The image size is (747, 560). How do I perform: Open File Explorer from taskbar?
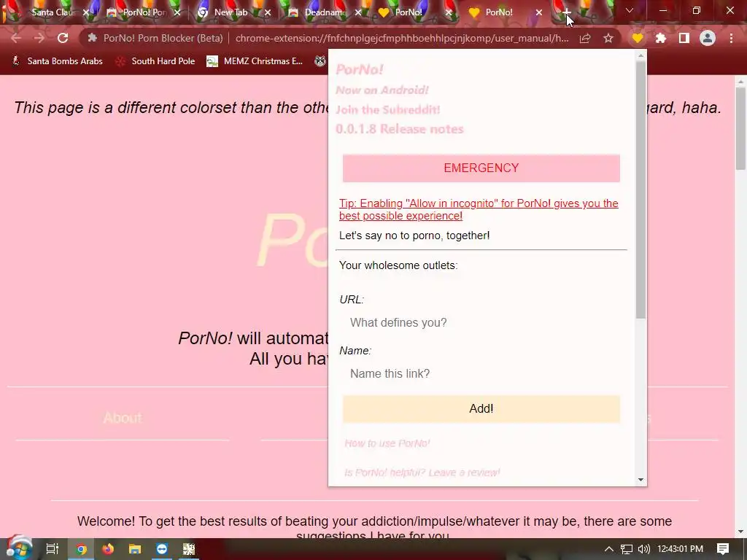click(135, 549)
